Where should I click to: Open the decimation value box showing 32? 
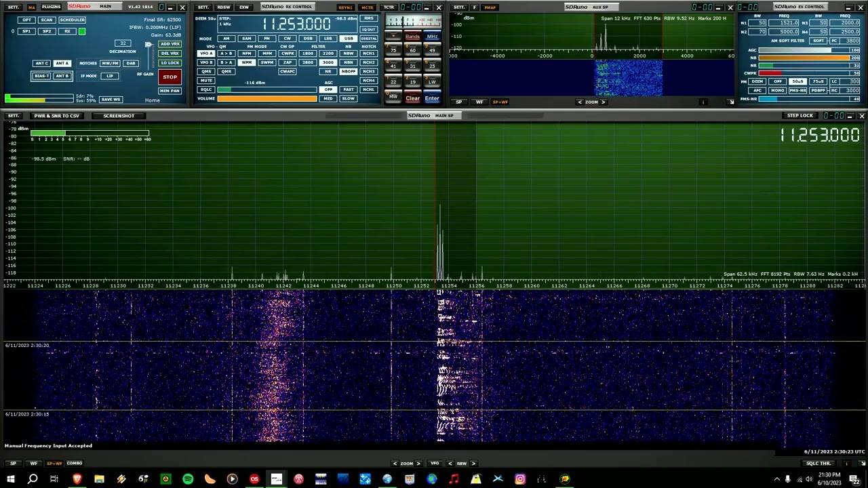(123, 43)
